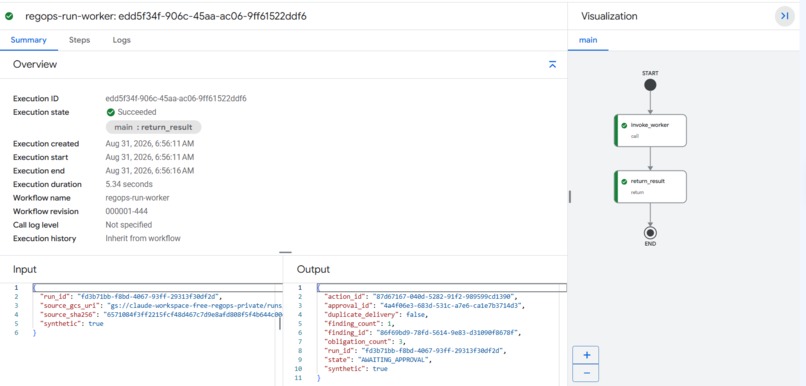
Task: Click the Input pane scrollbar
Action: pyautogui.click(x=280, y=323)
